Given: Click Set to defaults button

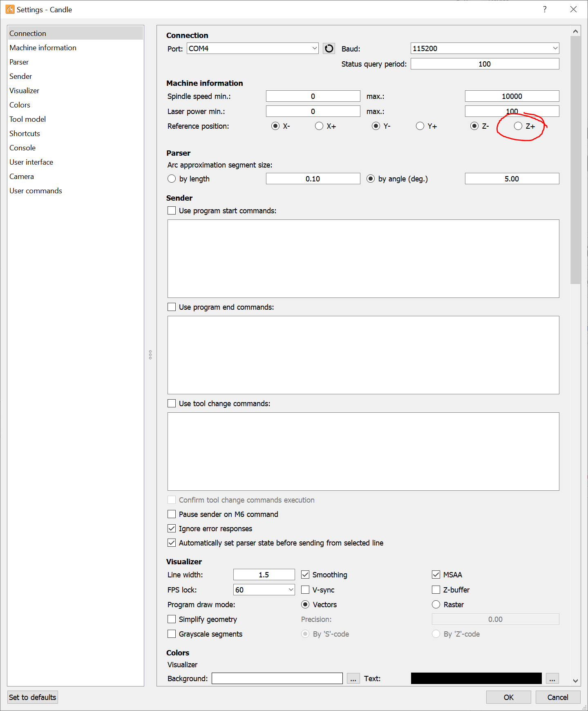Looking at the screenshot, I should 33,697.
